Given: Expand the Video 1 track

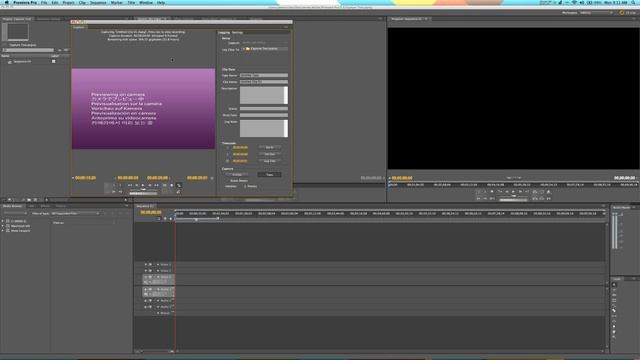Looking at the screenshot, I should (x=158, y=277).
